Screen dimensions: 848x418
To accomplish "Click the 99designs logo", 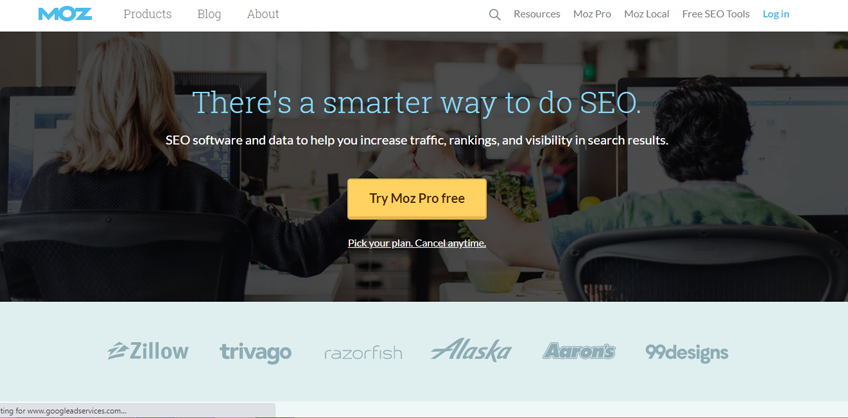I will [x=687, y=353].
